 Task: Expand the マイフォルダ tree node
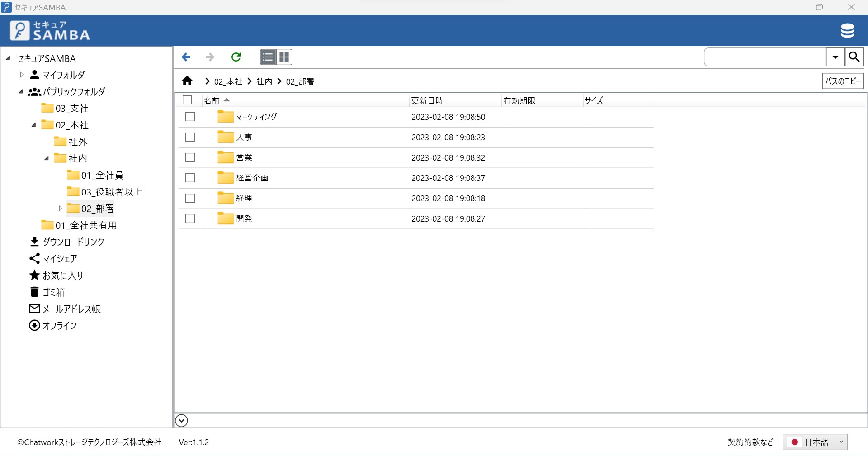(21, 75)
